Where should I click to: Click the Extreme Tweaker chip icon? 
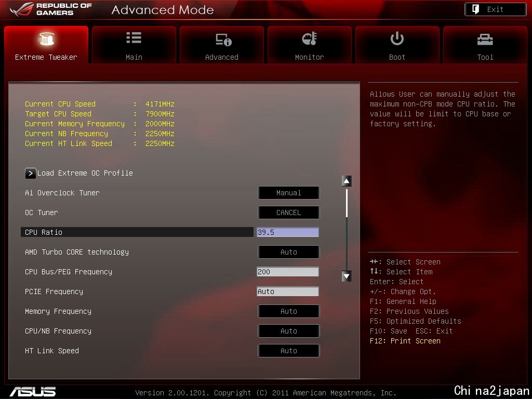pyautogui.click(x=46, y=39)
